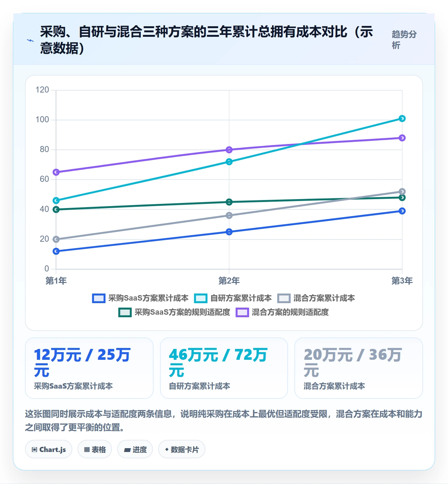Click the blue line's 第1年 data point

click(56, 251)
